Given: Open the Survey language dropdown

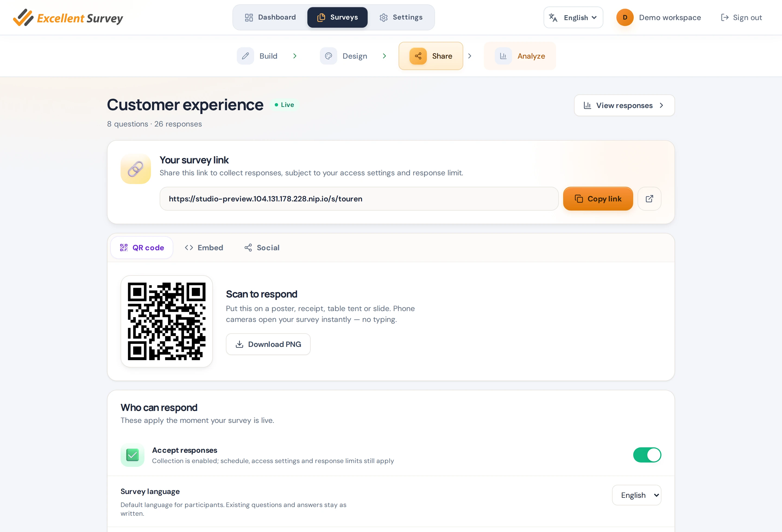Looking at the screenshot, I should (x=636, y=495).
